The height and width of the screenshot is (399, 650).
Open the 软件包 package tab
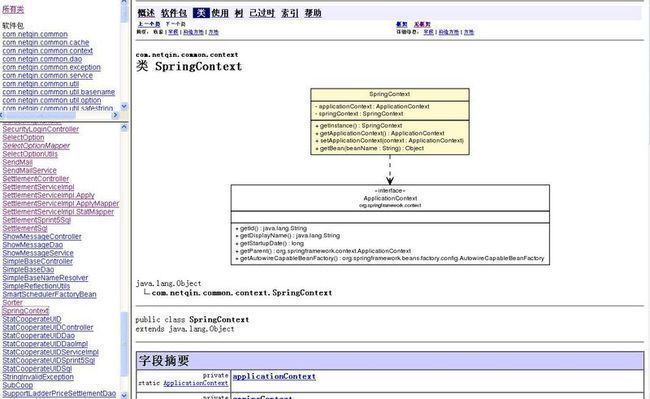[x=174, y=13]
